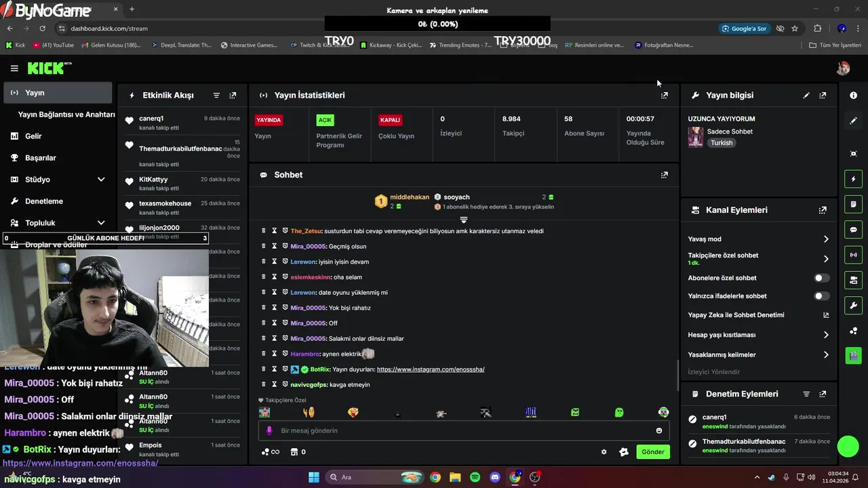Pop out the Sohbet chat panel
Viewport: 868px width, 488px height.
click(x=664, y=175)
